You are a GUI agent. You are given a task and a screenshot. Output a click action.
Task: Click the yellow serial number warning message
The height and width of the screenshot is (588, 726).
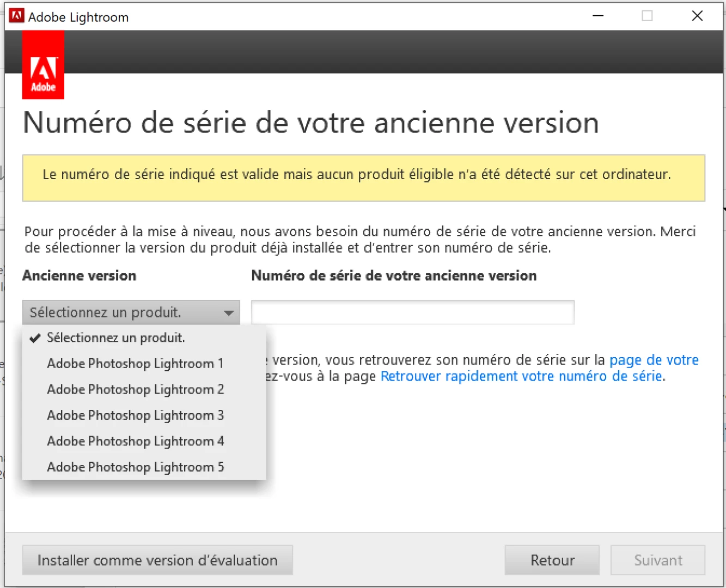[364, 178]
